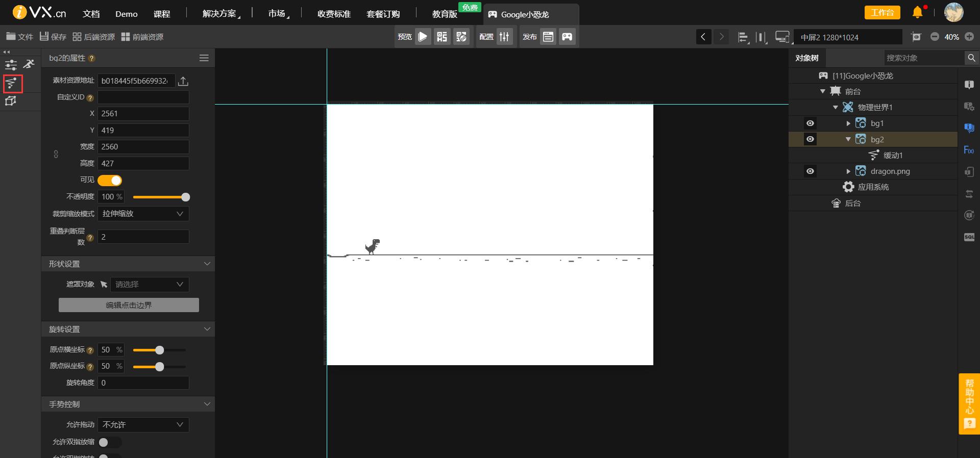Go forward with the right arrow button
The image size is (980, 458).
[721, 37]
